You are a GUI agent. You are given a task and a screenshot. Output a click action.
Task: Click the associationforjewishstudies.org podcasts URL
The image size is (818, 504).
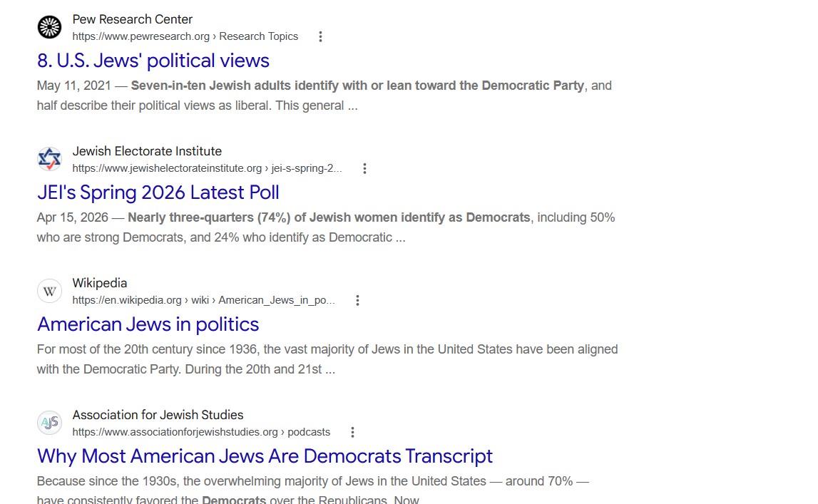pos(201,432)
